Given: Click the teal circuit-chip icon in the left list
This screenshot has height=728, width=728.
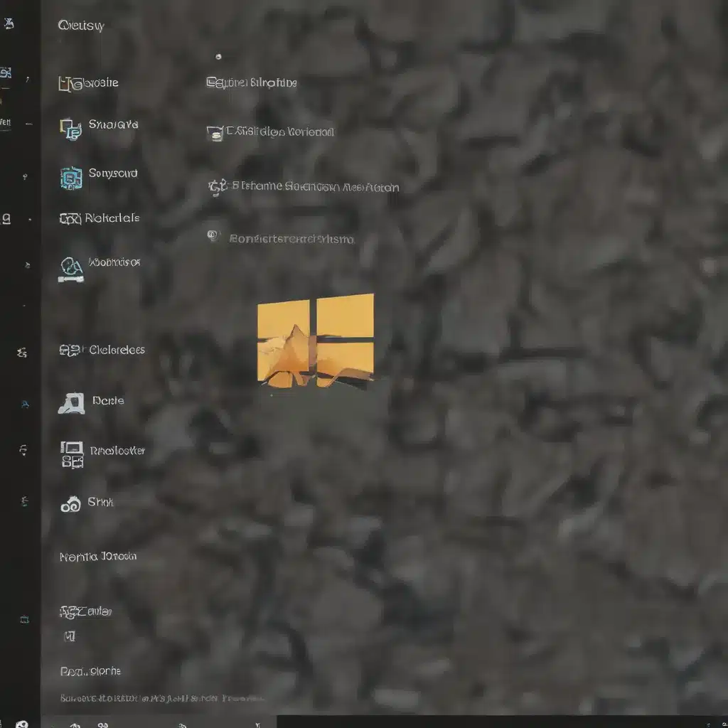Looking at the screenshot, I should pyautogui.click(x=71, y=178).
